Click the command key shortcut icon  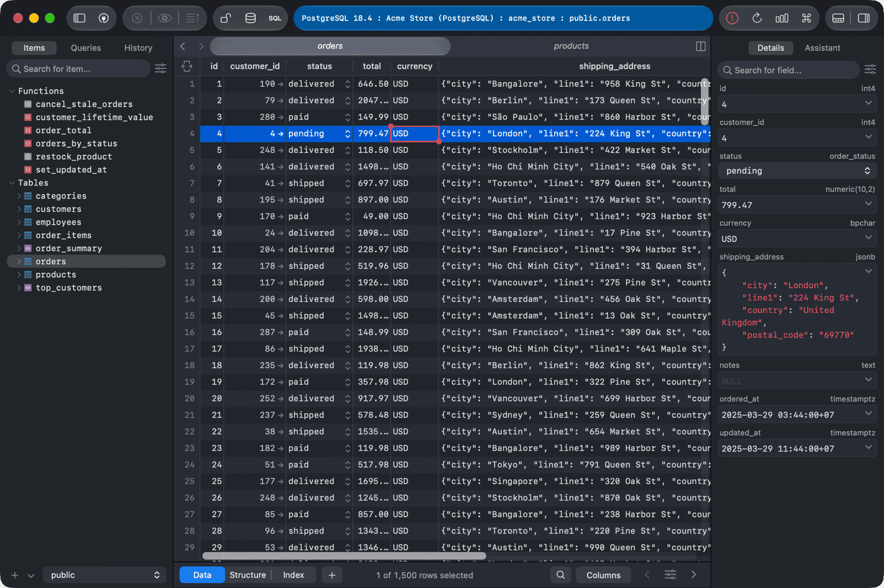tap(806, 18)
